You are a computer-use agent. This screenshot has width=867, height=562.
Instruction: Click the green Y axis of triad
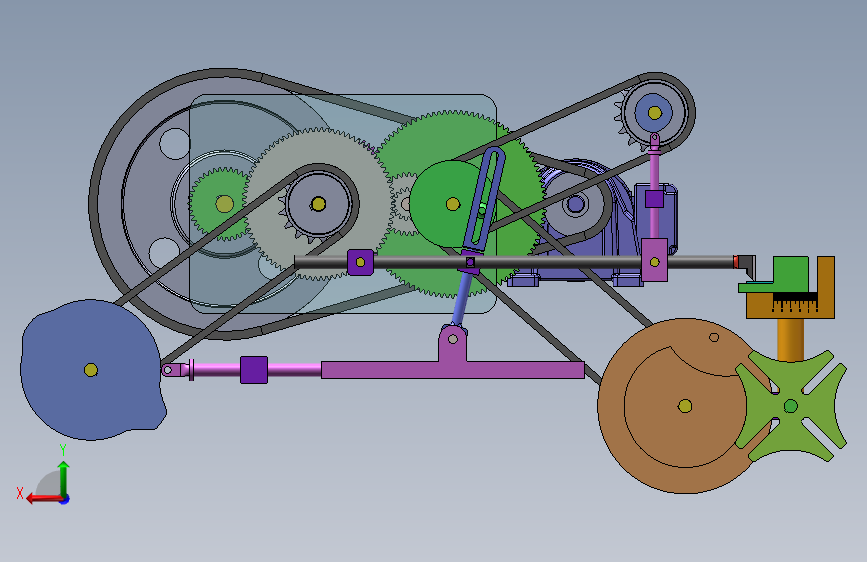[64, 478]
